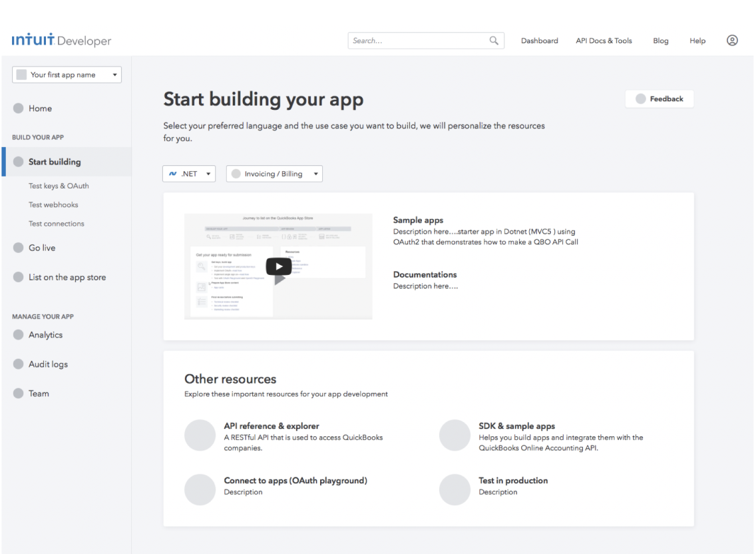Click the Test in production circle icon

point(455,489)
